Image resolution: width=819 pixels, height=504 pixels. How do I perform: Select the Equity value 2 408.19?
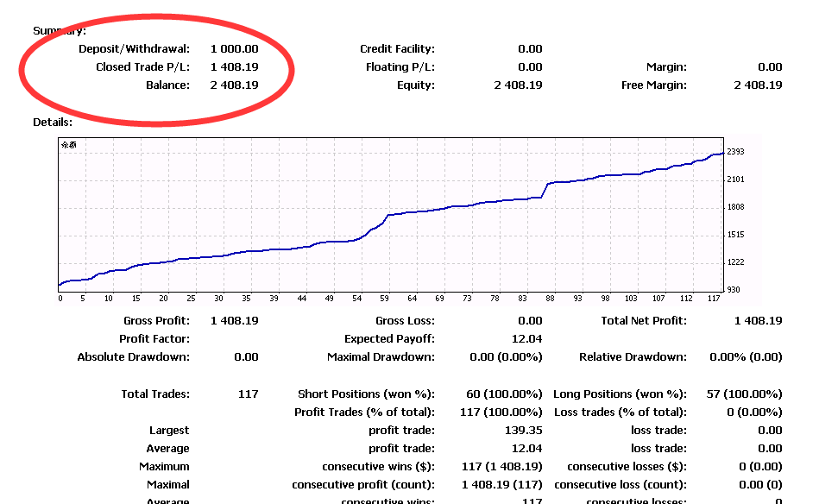tap(518, 85)
